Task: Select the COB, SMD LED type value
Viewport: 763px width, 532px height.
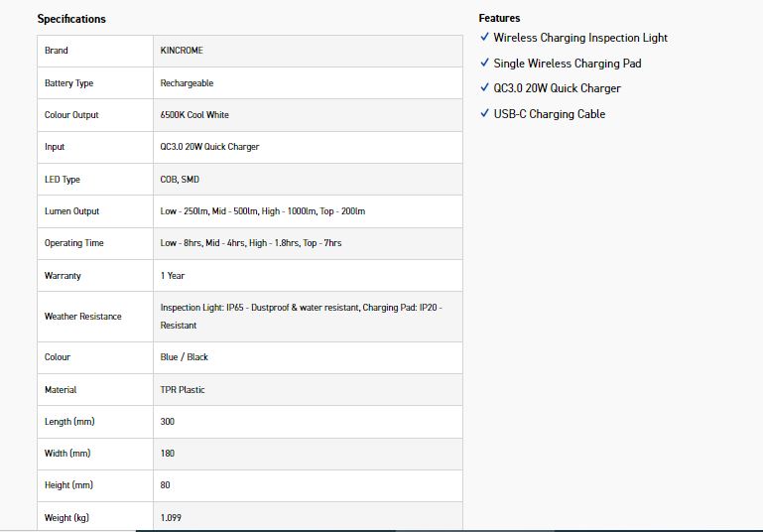Action: pos(180,180)
